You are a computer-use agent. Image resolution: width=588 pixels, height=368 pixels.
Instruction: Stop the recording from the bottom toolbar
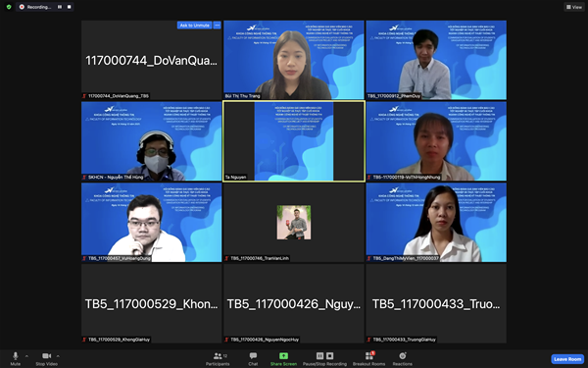[329, 355]
